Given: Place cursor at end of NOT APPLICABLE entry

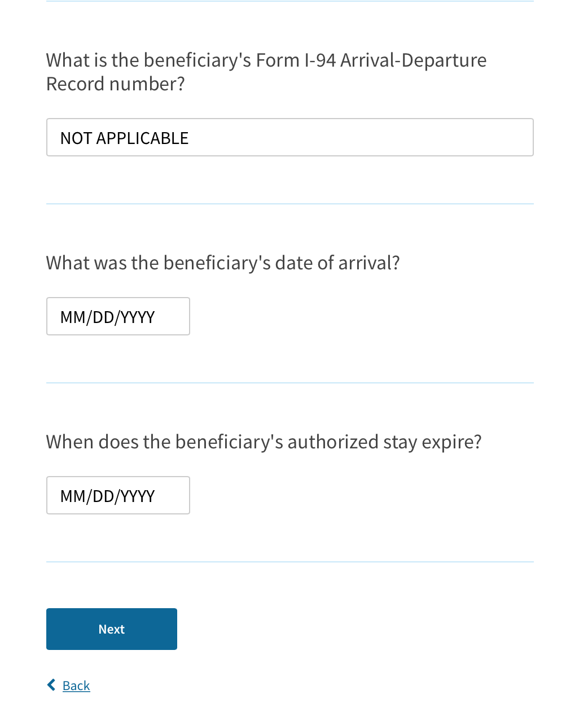Looking at the screenshot, I should coord(190,138).
